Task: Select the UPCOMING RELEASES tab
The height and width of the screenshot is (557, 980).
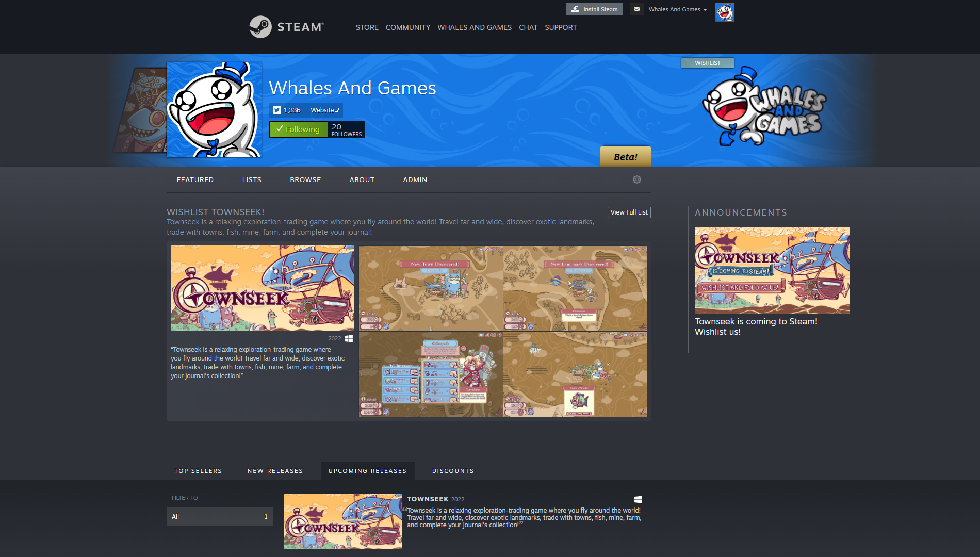Action: pos(367,471)
